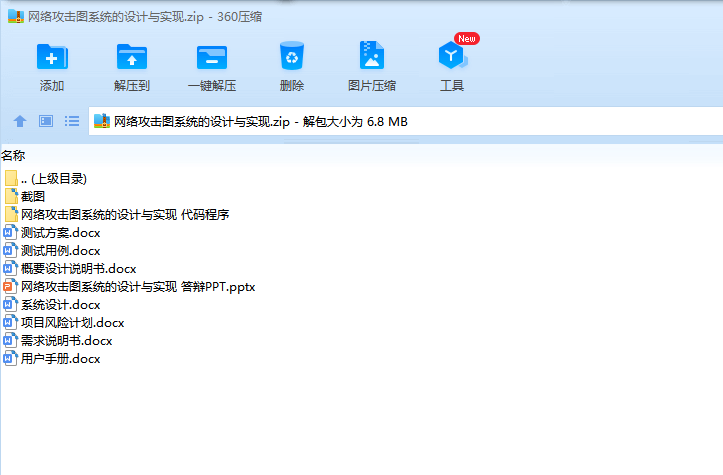Click the Word icon of 概要设计说明书.docx
This screenshot has height=475, width=723.
click(11, 268)
